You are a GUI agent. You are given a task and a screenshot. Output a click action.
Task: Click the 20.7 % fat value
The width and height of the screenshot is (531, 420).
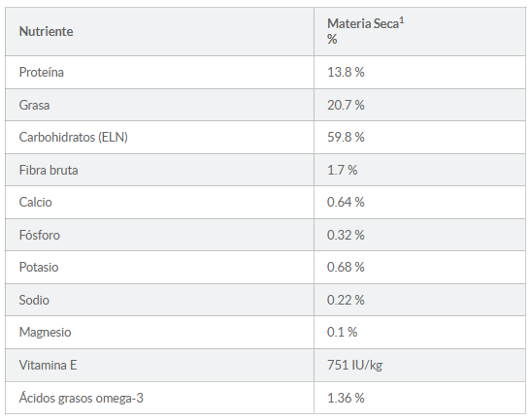tap(346, 105)
